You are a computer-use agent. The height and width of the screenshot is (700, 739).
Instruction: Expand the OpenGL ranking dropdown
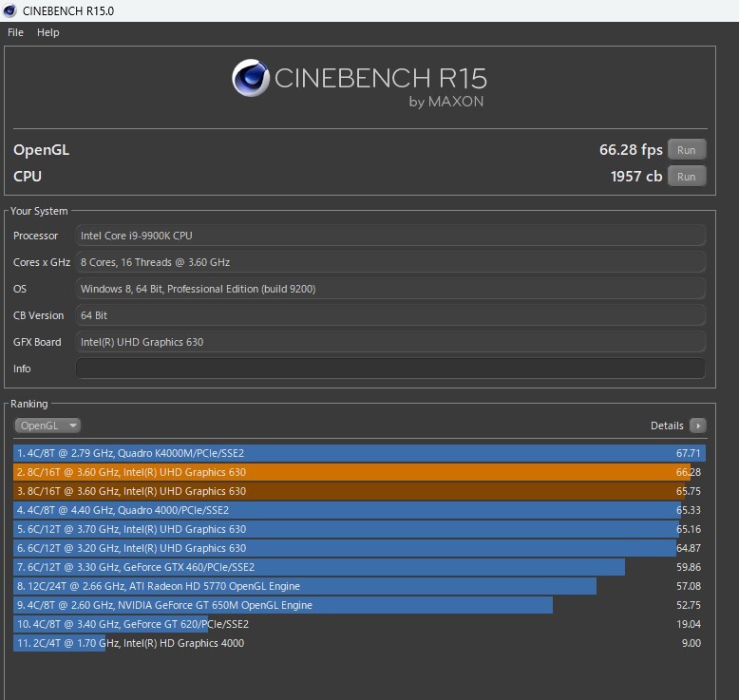(47, 426)
